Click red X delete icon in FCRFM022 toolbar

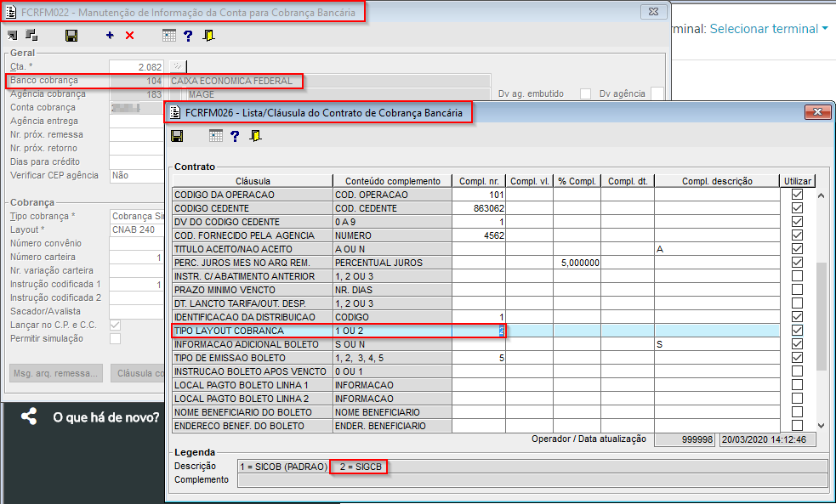[x=129, y=36]
